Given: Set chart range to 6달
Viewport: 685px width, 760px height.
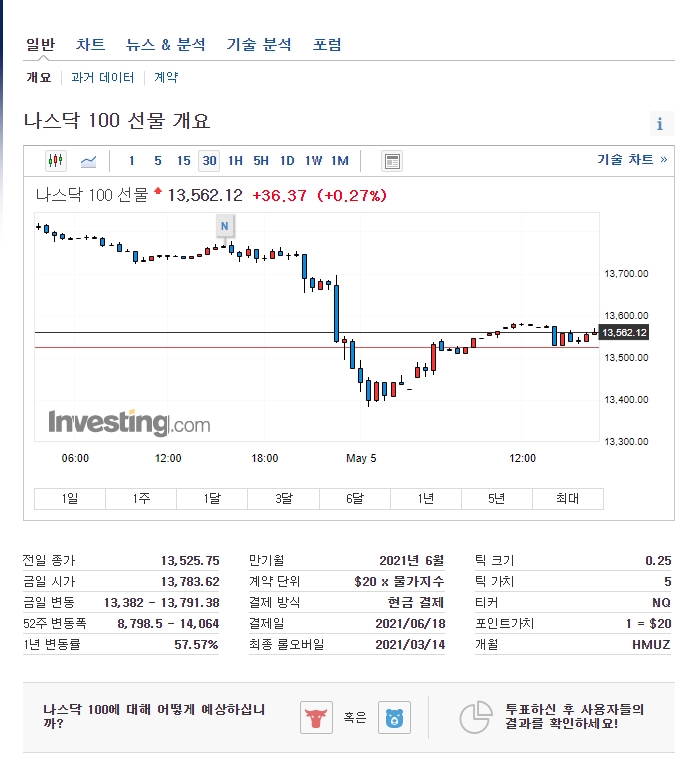Looking at the screenshot, I should click(355, 499).
